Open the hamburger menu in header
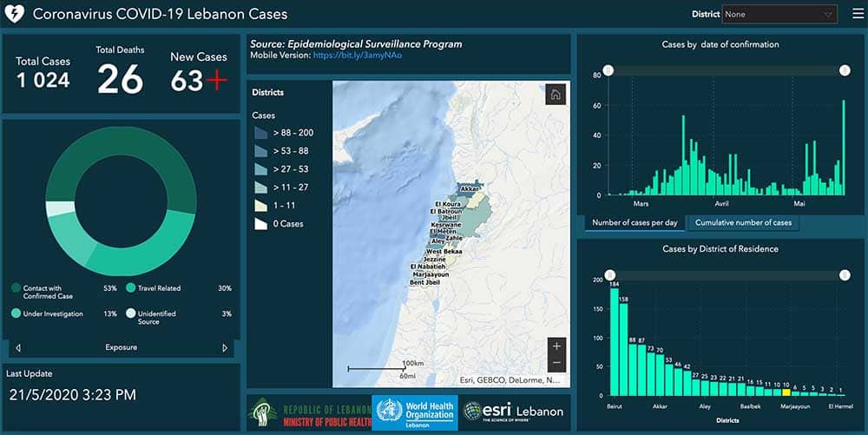Image resolution: width=868 pixels, height=435 pixels. (x=857, y=14)
